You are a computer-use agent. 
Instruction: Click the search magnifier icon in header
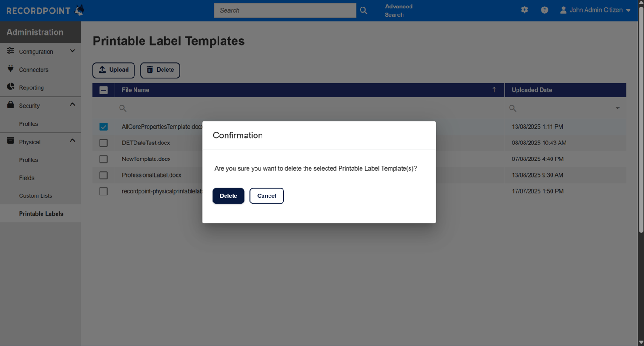[363, 10]
